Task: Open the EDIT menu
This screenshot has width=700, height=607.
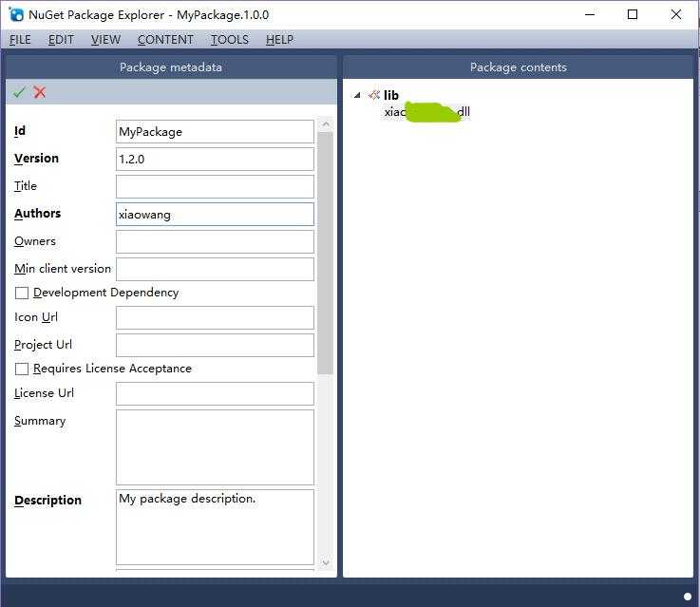Action: coord(61,40)
